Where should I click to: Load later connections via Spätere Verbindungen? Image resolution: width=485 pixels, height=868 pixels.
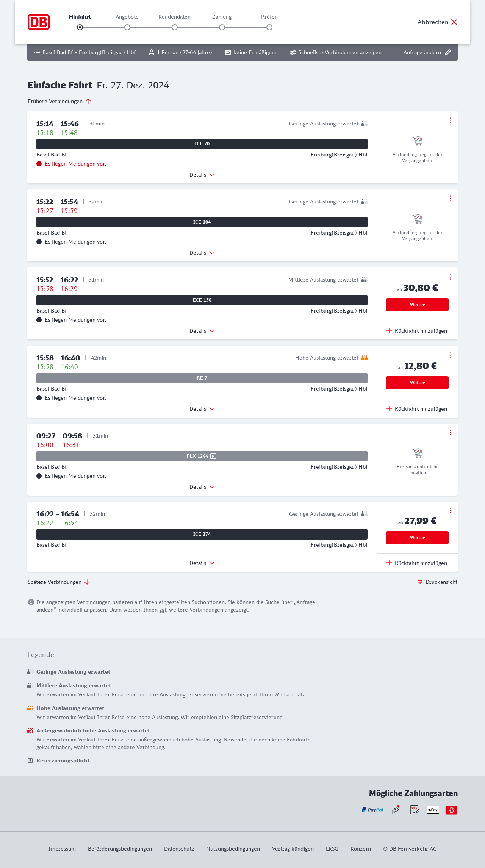click(59, 582)
